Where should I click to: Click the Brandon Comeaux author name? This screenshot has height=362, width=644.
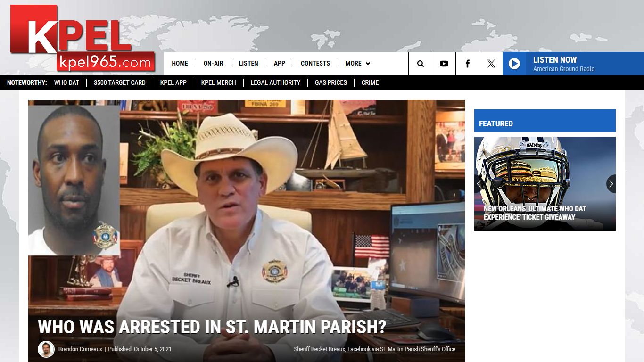80,349
